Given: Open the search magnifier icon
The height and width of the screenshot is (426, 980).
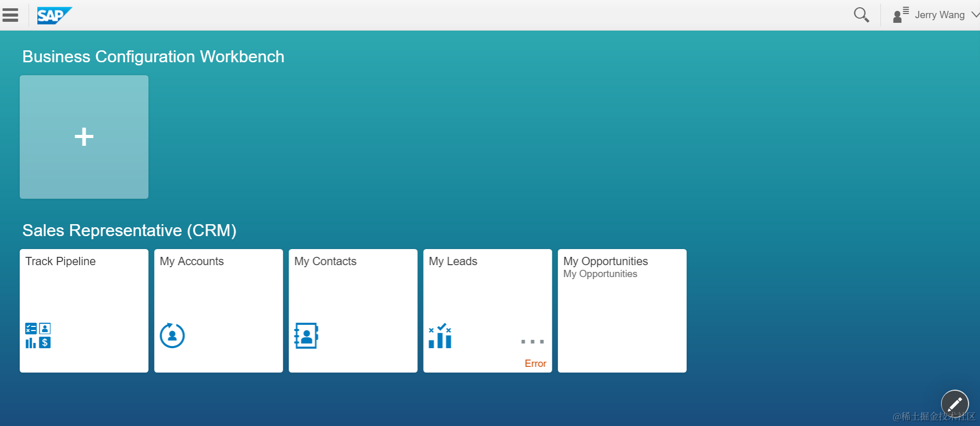Looking at the screenshot, I should point(861,15).
